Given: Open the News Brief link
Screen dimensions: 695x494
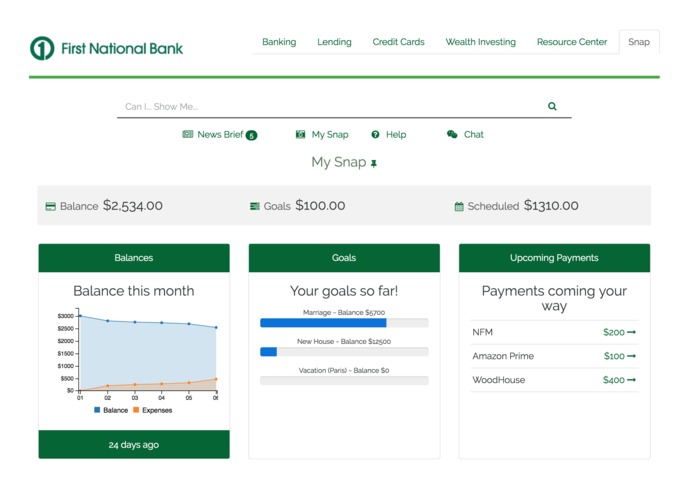Looking at the screenshot, I should pos(220,134).
